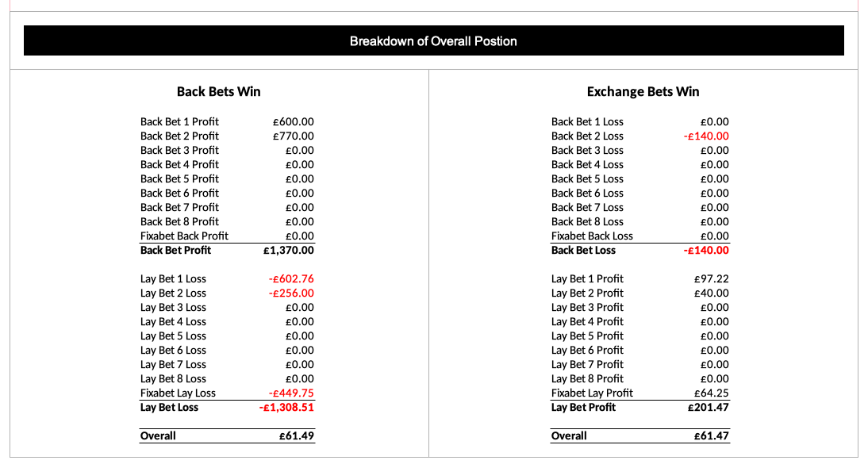868x468 pixels.
Task: Select Lay Bet 2 Profit value £40.00
Action: (712, 293)
